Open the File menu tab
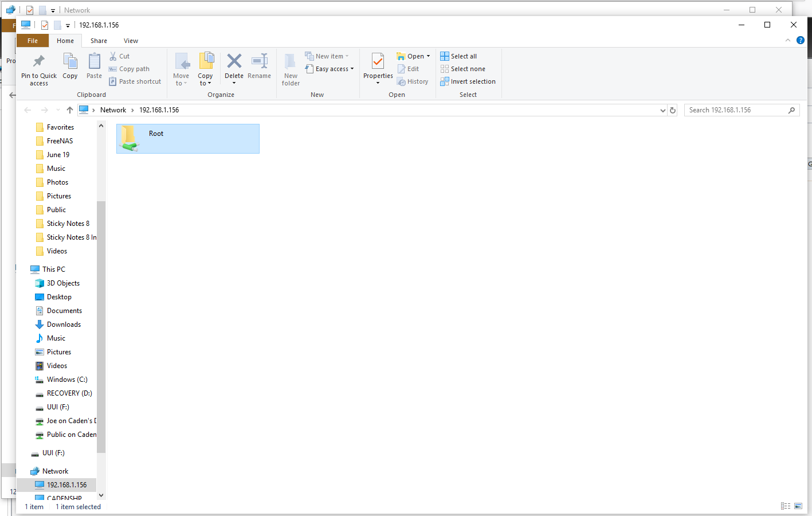The image size is (812, 516). (x=33, y=41)
